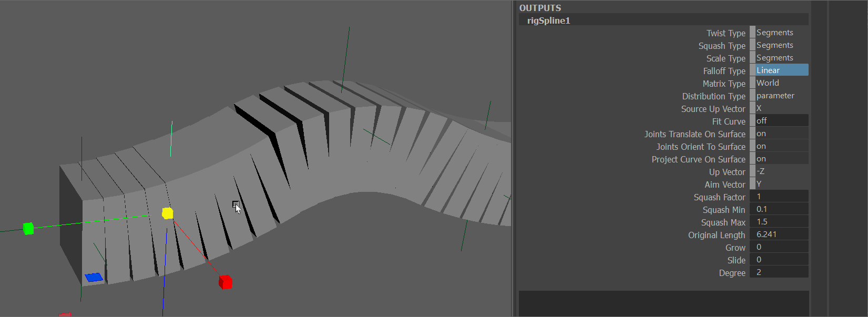Viewport: 868px width, 317px height.
Task: Select the Squash Max attribute label
Action: point(723,222)
